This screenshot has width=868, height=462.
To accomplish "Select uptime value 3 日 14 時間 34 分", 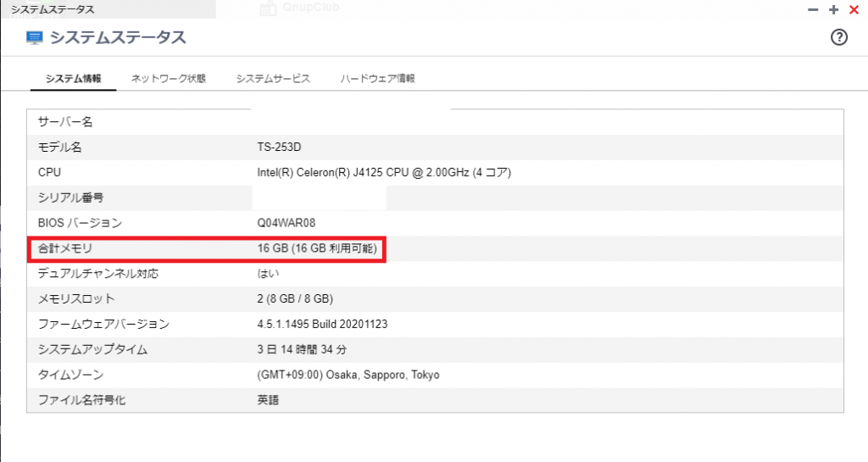I will 303,350.
